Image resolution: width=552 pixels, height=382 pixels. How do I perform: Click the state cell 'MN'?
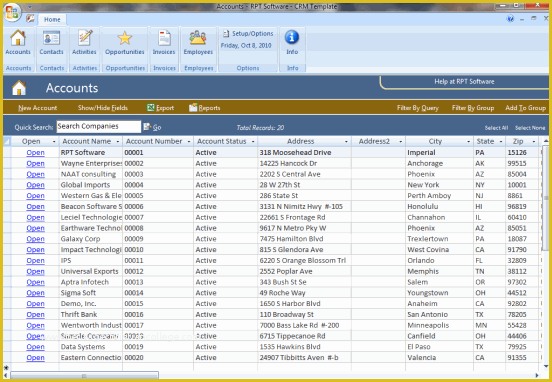(x=489, y=326)
